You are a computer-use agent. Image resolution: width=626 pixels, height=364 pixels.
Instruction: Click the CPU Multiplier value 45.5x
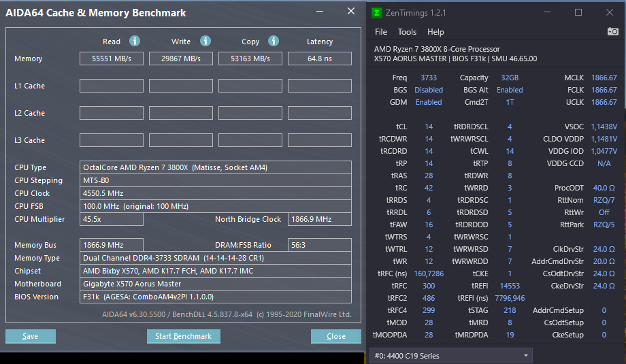click(x=112, y=219)
